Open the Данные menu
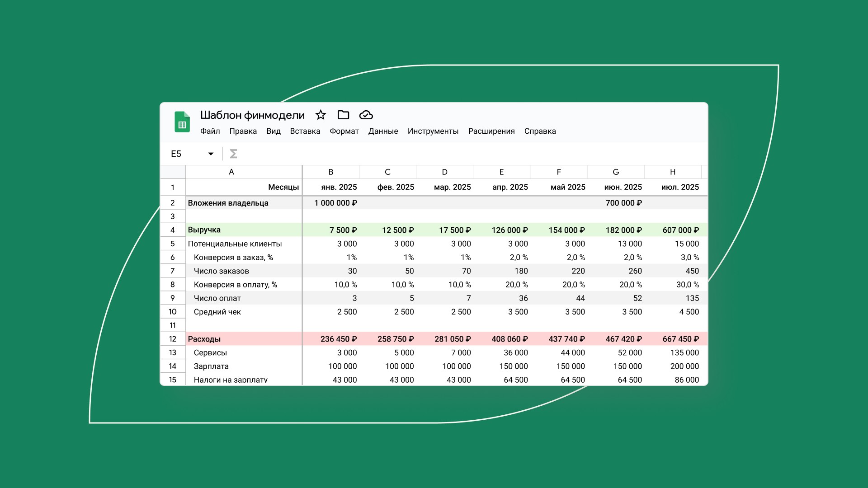This screenshot has height=488, width=868. pos(383,131)
